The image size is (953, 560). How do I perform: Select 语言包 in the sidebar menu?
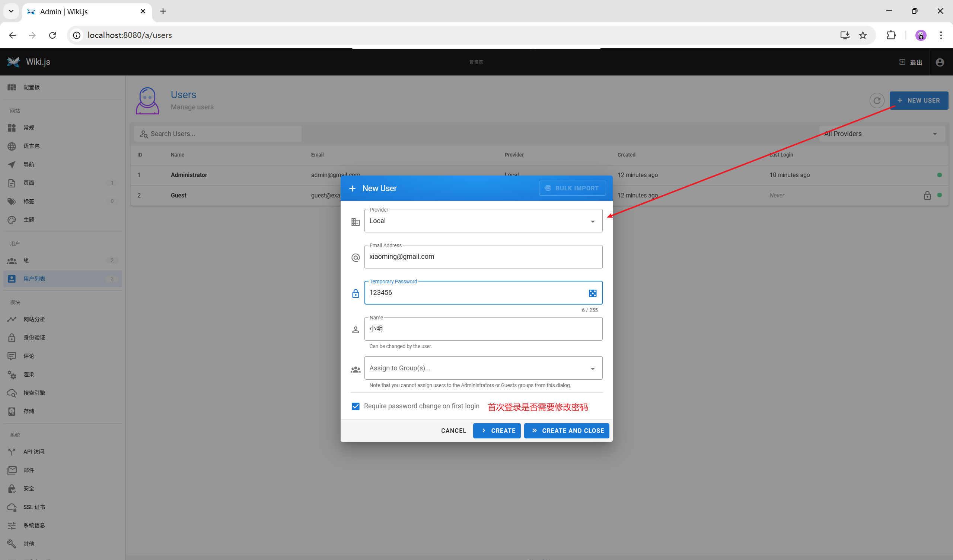pyautogui.click(x=31, y=146)
